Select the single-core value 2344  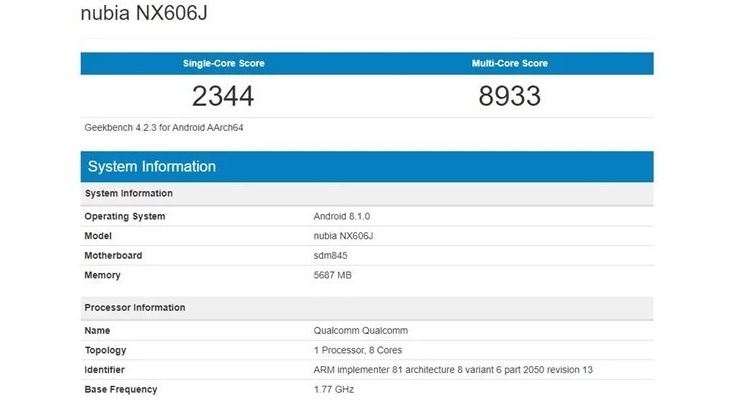pyautogui.click(x=223, y=96)
